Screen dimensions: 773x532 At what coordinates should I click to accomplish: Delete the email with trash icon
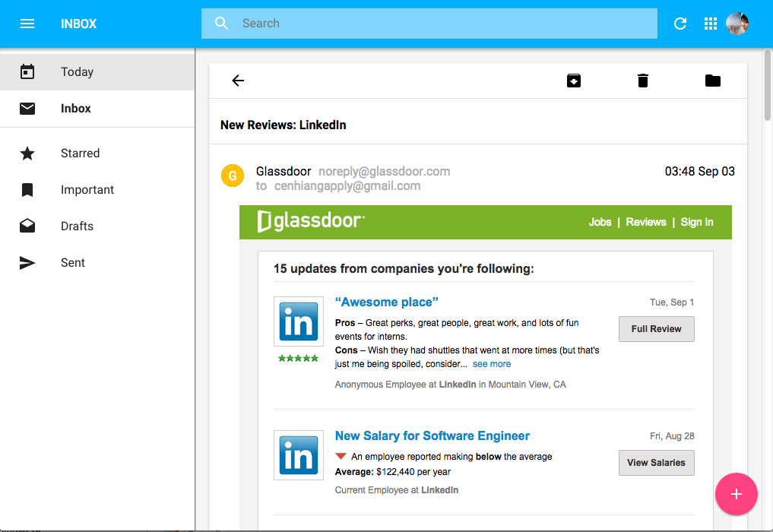click(643, 81)
